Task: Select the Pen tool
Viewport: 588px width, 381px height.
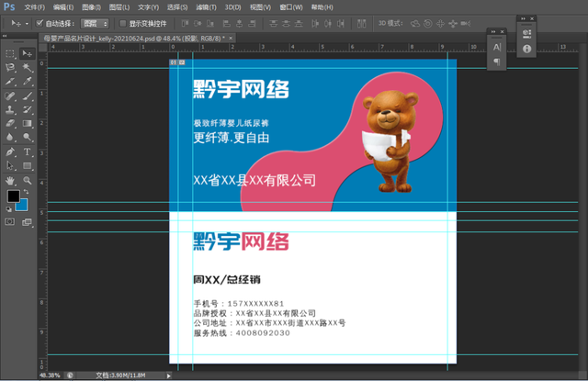Action: [10, 151]
